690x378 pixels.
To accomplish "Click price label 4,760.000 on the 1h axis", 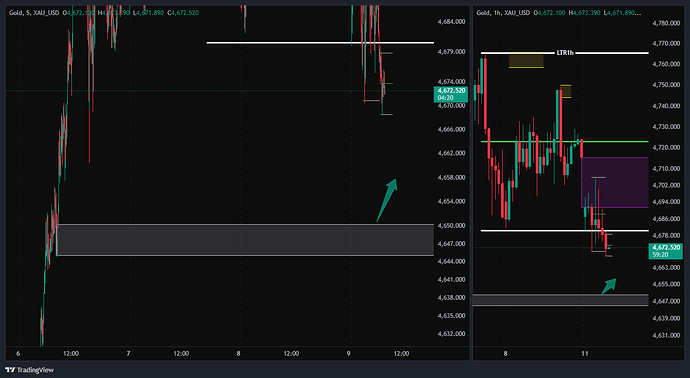I will 666,64.
